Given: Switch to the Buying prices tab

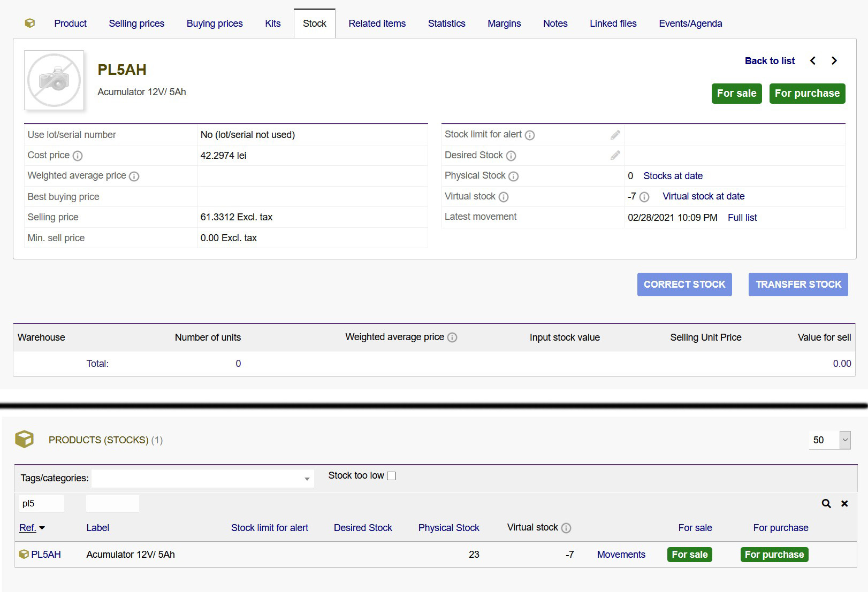Looking at the screenshot, I should [x=215, y=24].
